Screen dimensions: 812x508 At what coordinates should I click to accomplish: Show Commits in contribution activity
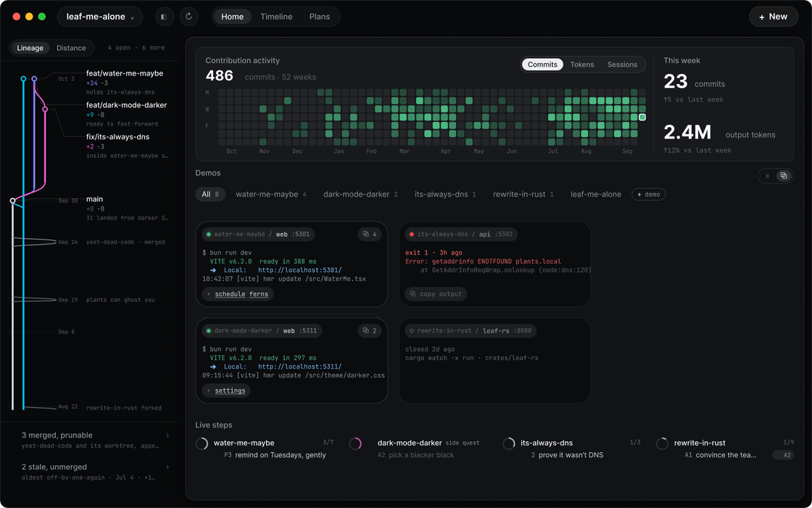542,65
